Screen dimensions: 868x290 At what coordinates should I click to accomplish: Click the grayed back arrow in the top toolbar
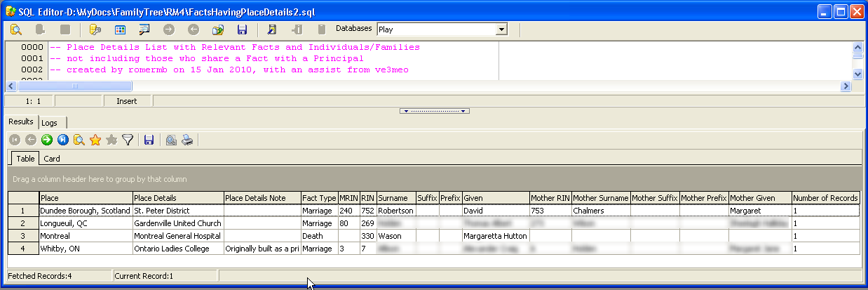194,29
